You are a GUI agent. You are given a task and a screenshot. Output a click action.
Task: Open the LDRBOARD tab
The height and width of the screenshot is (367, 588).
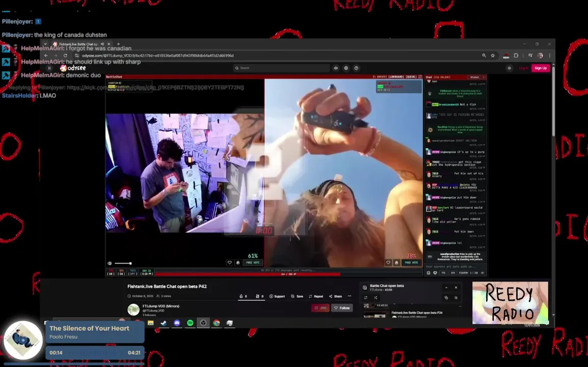click(x=395, y=76)
